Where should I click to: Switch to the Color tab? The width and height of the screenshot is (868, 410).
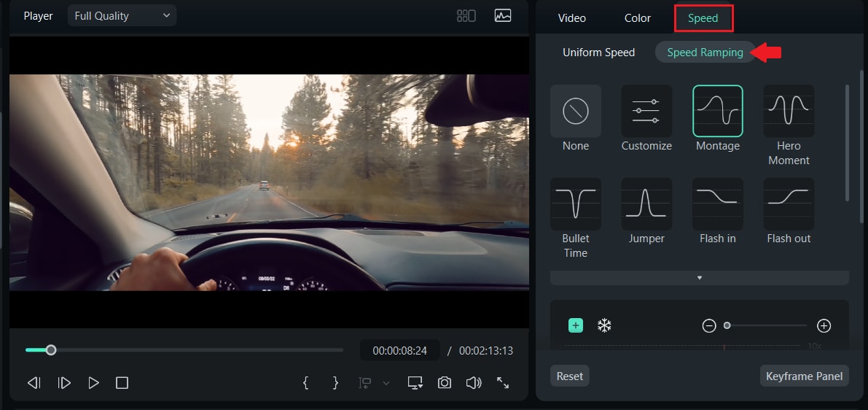point(637,18)
